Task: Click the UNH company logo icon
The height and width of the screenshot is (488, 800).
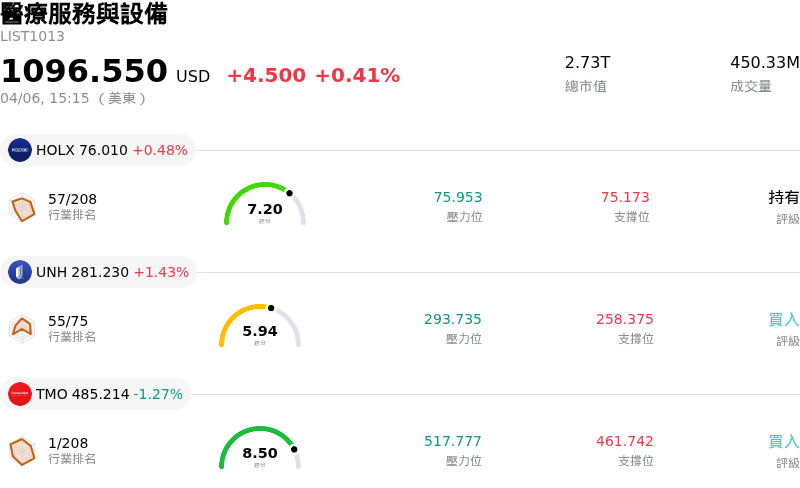Action: coord(20,272)
